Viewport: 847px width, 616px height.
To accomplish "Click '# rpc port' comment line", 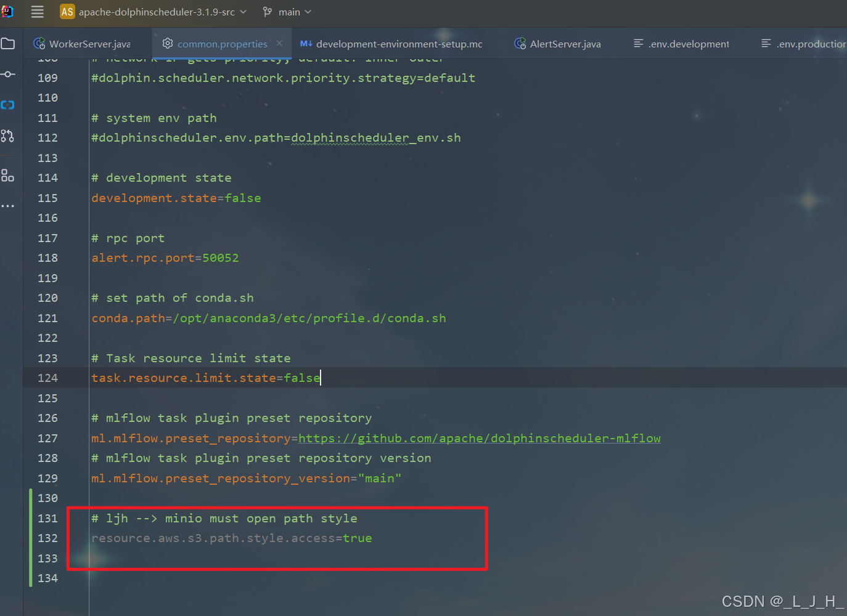I will (128, 238).
